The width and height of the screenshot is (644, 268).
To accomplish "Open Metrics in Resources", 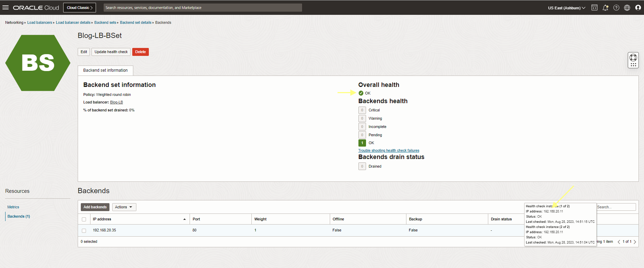I will click(13, 207).
